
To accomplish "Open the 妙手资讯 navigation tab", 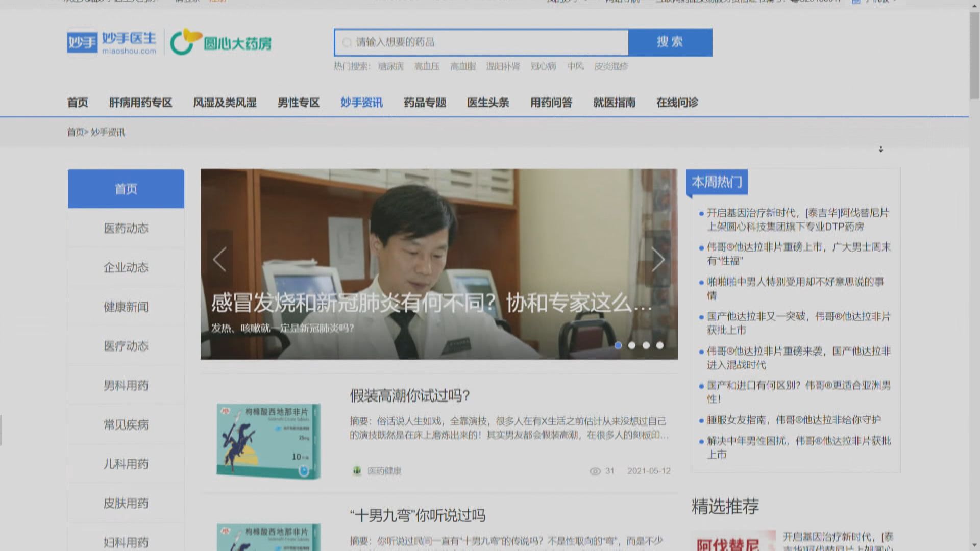I will 361,103.
